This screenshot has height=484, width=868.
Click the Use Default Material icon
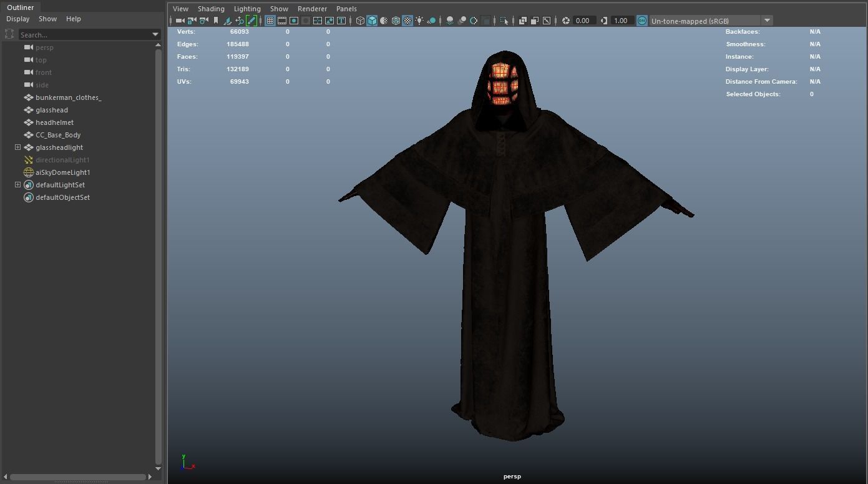(384, 21)
